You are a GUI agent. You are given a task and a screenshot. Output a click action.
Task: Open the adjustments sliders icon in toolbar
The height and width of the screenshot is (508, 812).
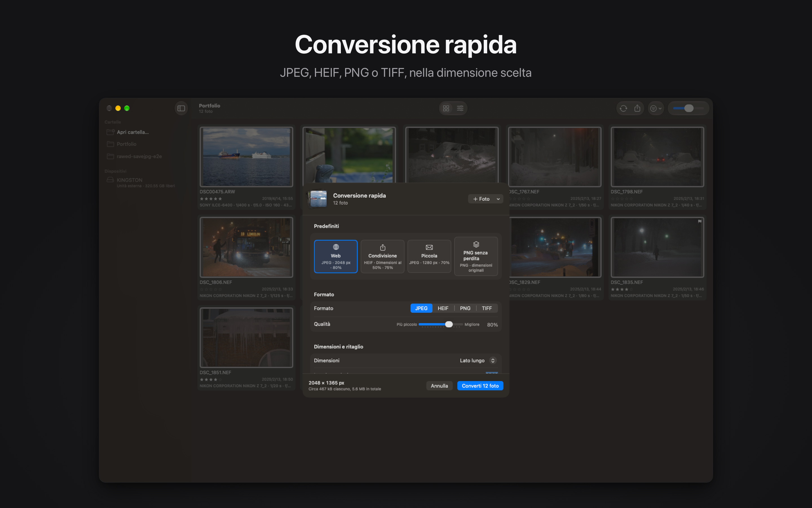(460, 108)
